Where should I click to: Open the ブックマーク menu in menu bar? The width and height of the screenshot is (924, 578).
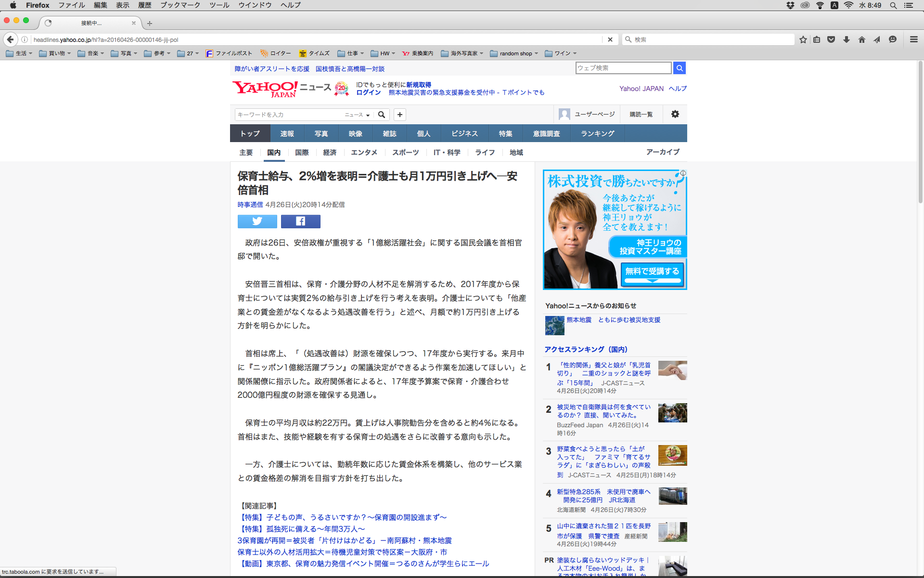[x=180, y=5]
